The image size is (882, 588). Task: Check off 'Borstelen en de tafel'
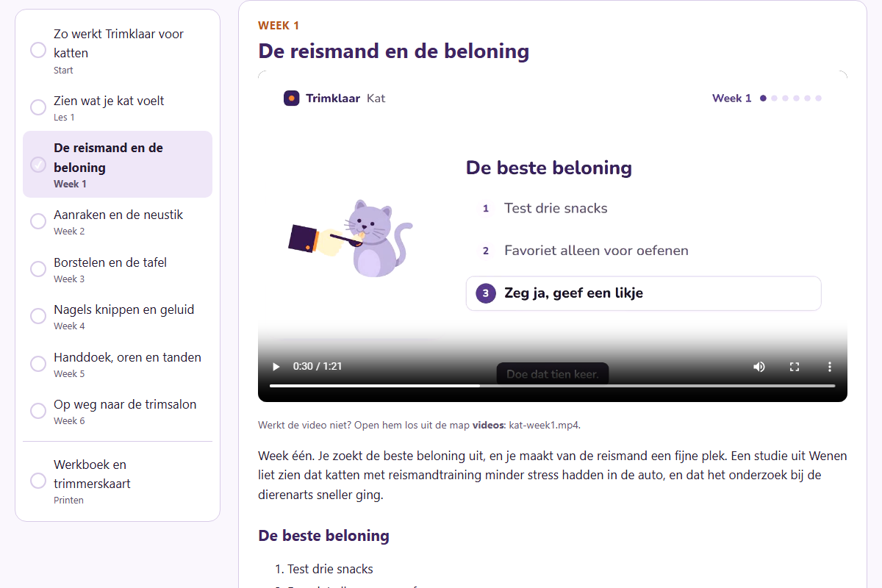(38, 269)
